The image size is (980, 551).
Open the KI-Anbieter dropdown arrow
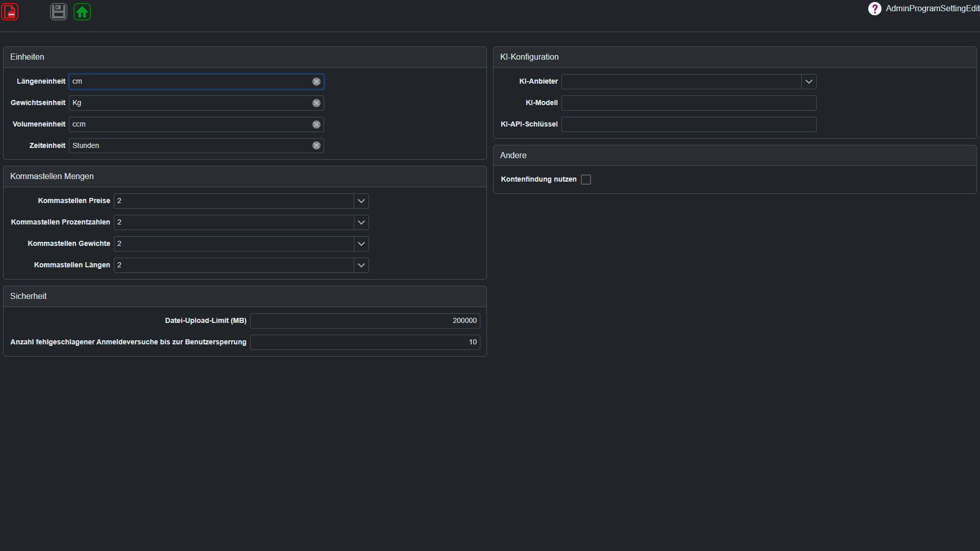coord(809,82)
